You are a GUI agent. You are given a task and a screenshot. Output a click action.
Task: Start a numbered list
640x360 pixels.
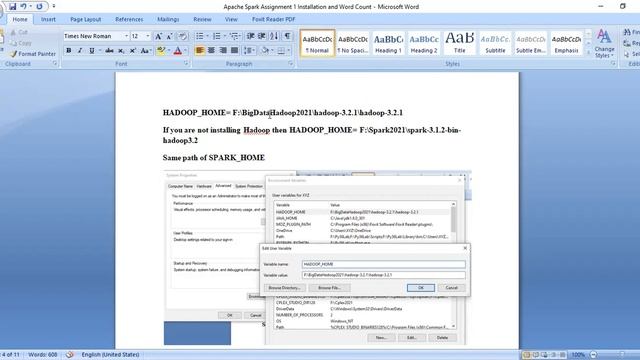tap(217, 36)
